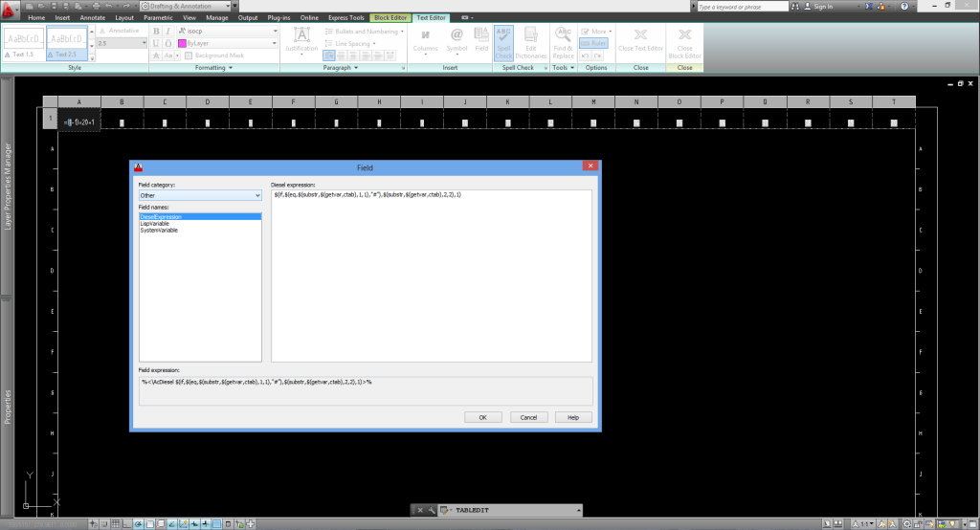Screen dimensions: 980x530
Task: Click OK in the Field dialog
Action: 482,417
